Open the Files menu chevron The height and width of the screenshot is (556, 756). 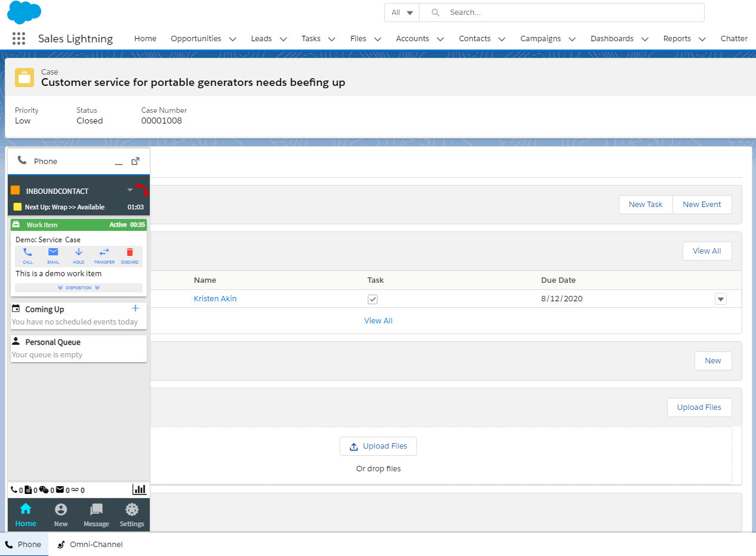378,39
